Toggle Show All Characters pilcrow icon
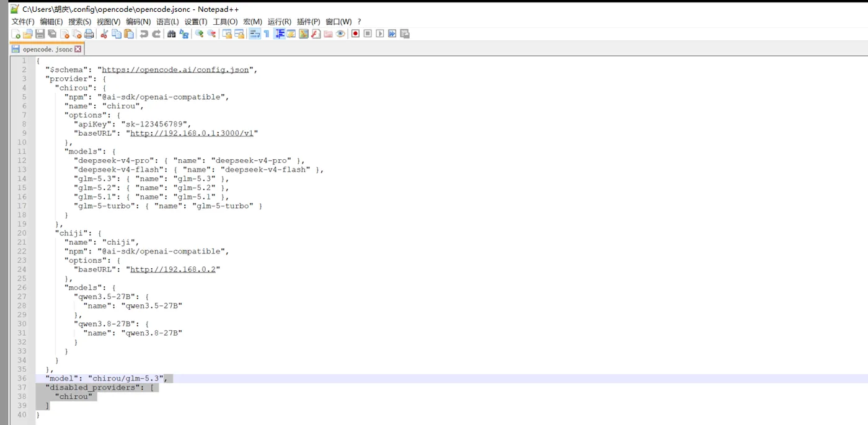868x425 pixels. pyautogui.click(x=267, y=33)
